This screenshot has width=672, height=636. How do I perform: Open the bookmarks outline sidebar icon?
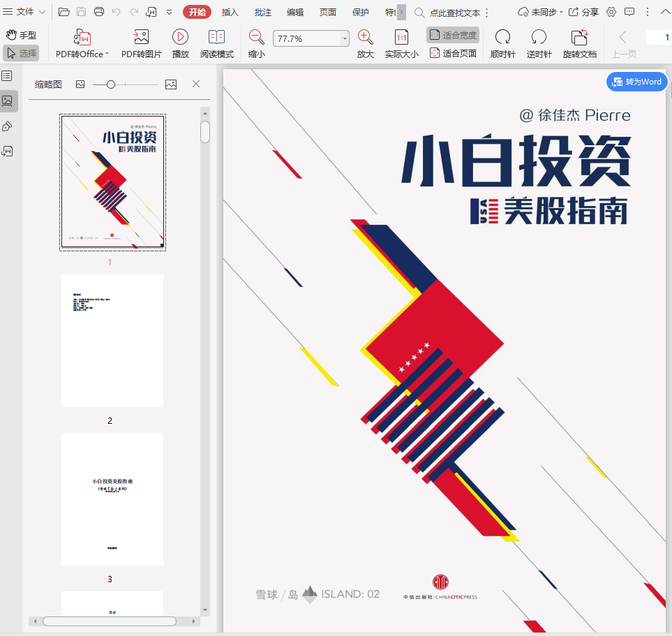(7, 75)
